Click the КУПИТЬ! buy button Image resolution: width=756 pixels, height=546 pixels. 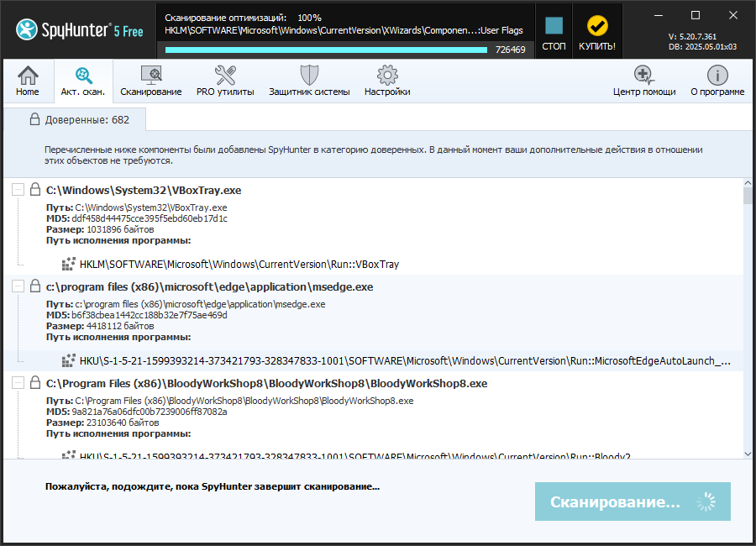597,32
